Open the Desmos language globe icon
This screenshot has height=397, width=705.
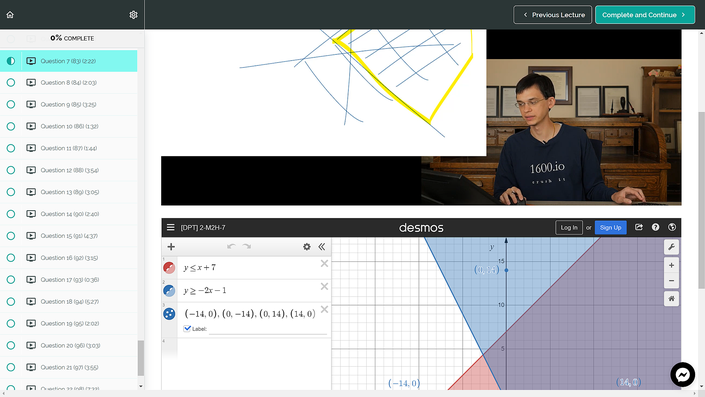pos(672,227)
